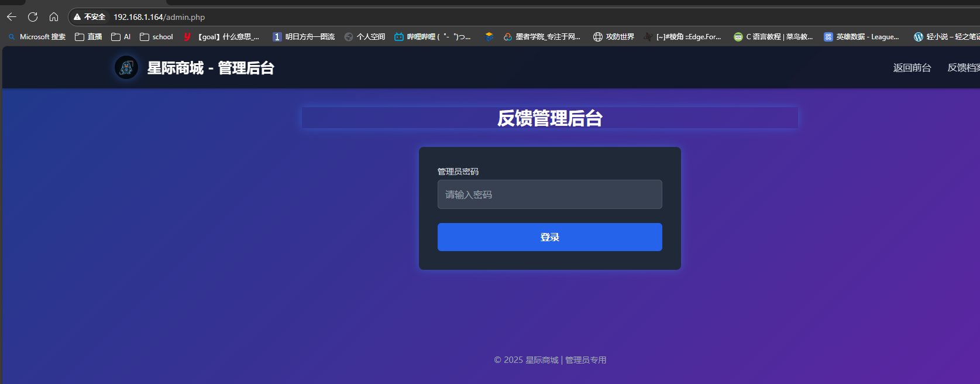Click the 不安全 security warning badge
980x384 pixels.
point(90,17)
